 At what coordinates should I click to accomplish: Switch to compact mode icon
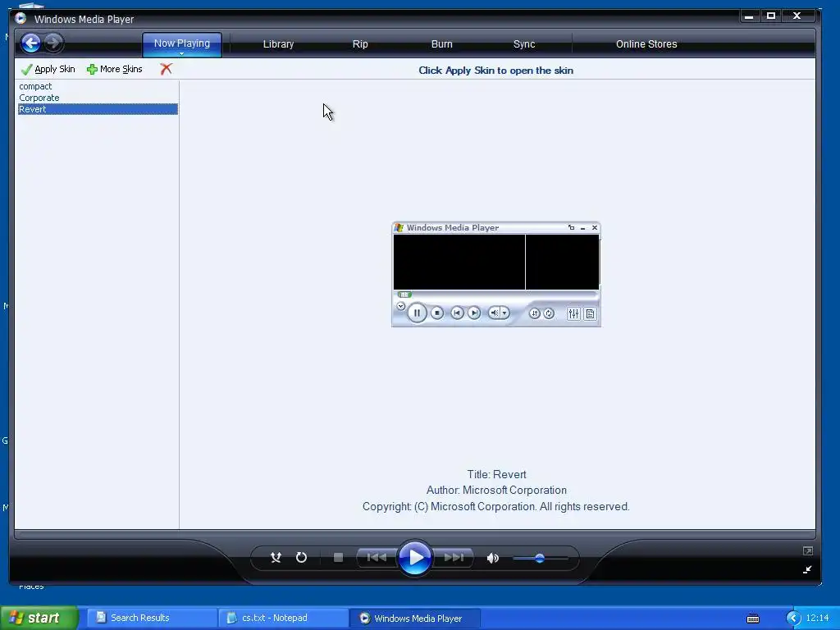coord(808,569)
